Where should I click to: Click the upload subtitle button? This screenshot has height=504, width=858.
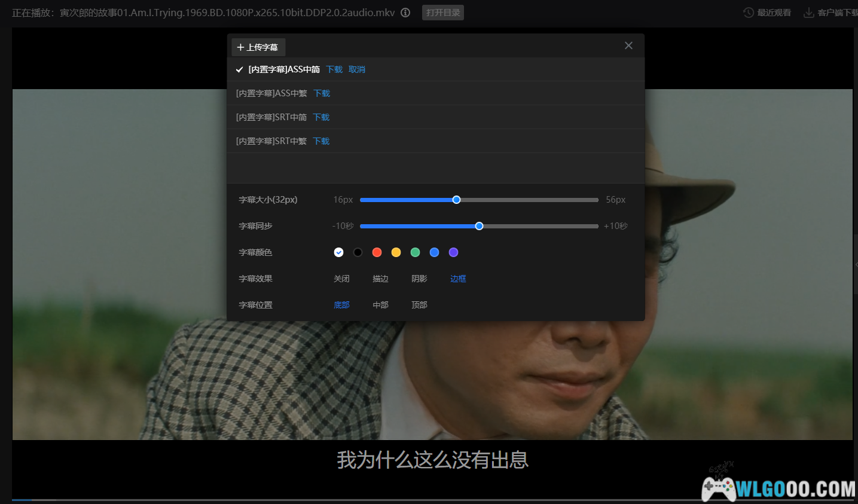pos(258,47)
